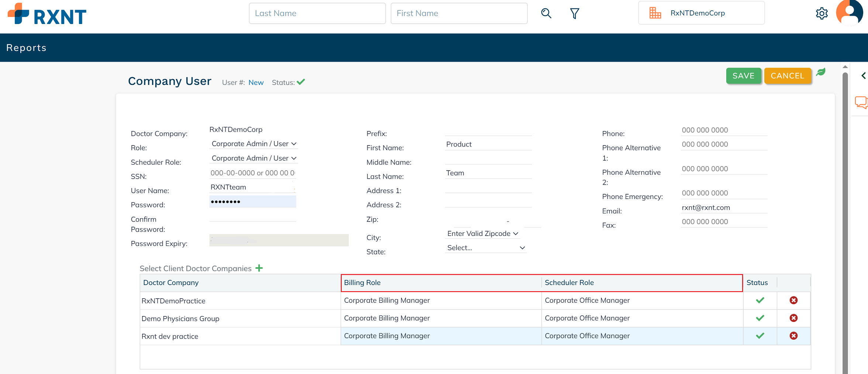Open the City Enter Valid Zipcode dropdown
The height and width of the screenshot is (374, 868).
pos(482,233)
